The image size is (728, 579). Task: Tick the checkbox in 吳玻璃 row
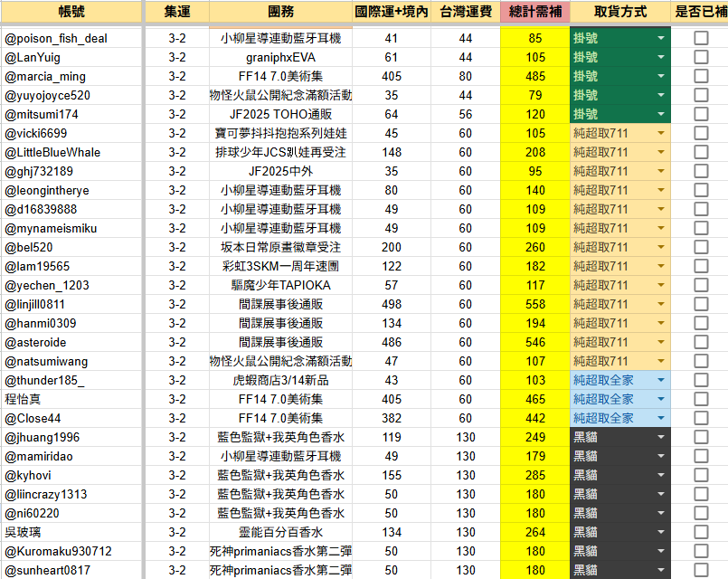point(701,532)
